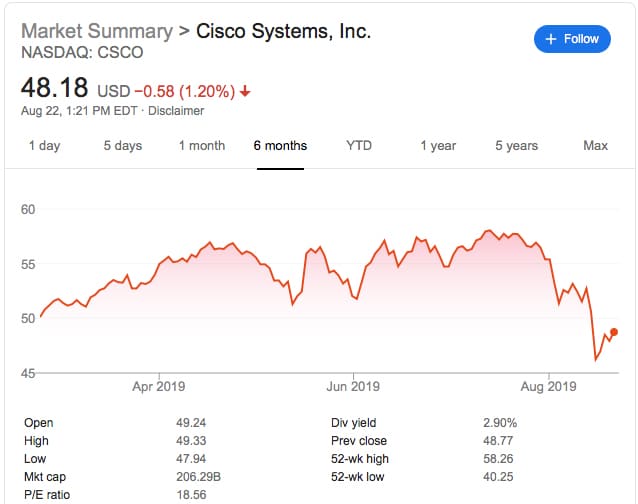Click the Aug 2019 axis marker
638x504 pixels.
coord(548,386)
